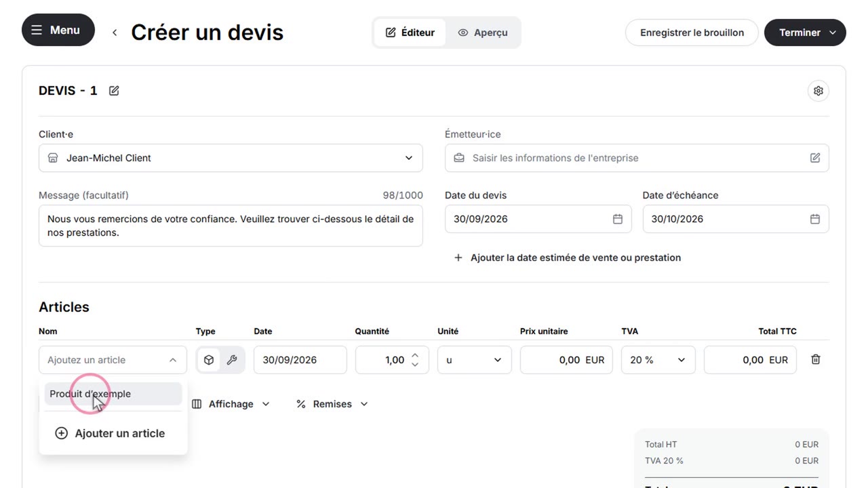The height and width of the screenshot is (488, 868).
Task: Open the Terminer dropdown button
Action: (x=805, y=33)
